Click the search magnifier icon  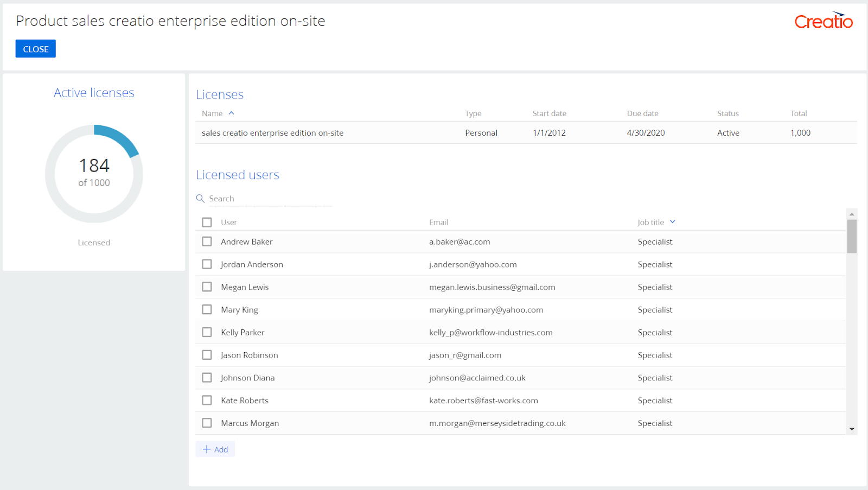click(x=200, y=199)
